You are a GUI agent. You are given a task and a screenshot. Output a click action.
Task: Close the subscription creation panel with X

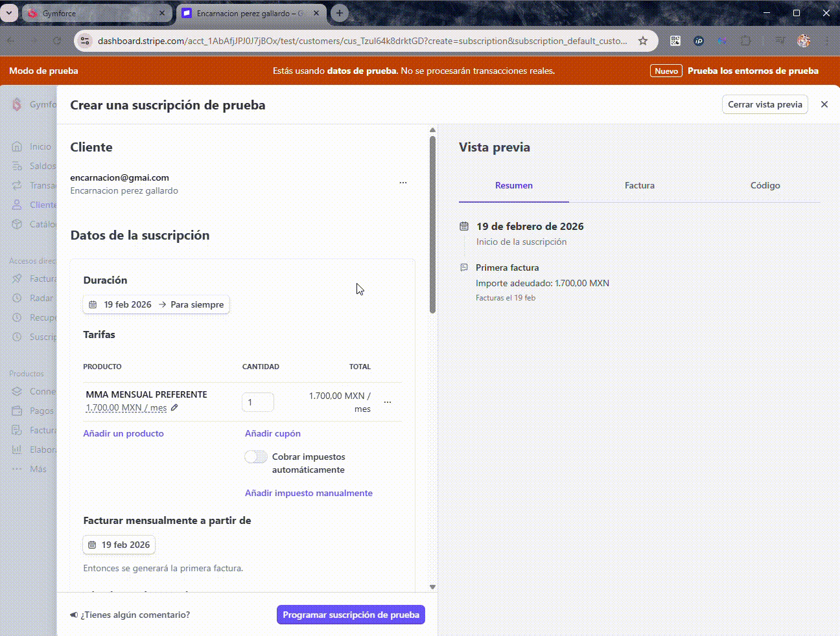tap(824, 104)
